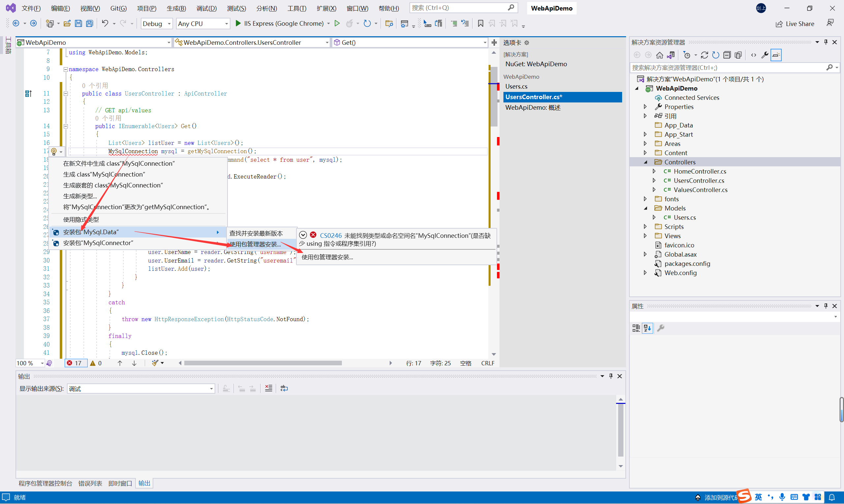Open the 调试(D) menu

click(206, 8)
